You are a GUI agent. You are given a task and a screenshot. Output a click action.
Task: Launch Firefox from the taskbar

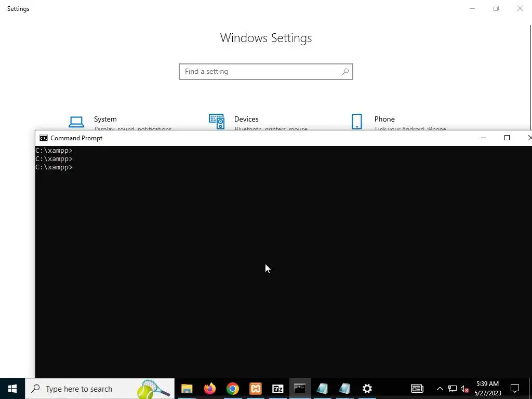pyautogui.click(x=210, y=389)
